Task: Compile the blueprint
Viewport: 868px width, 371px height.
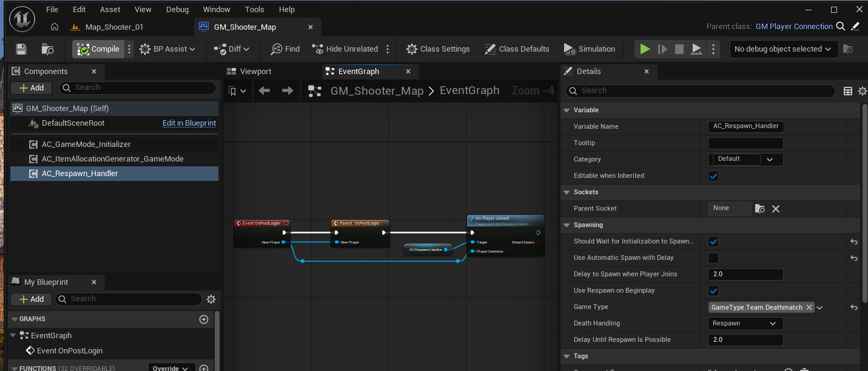Action: 98,49
